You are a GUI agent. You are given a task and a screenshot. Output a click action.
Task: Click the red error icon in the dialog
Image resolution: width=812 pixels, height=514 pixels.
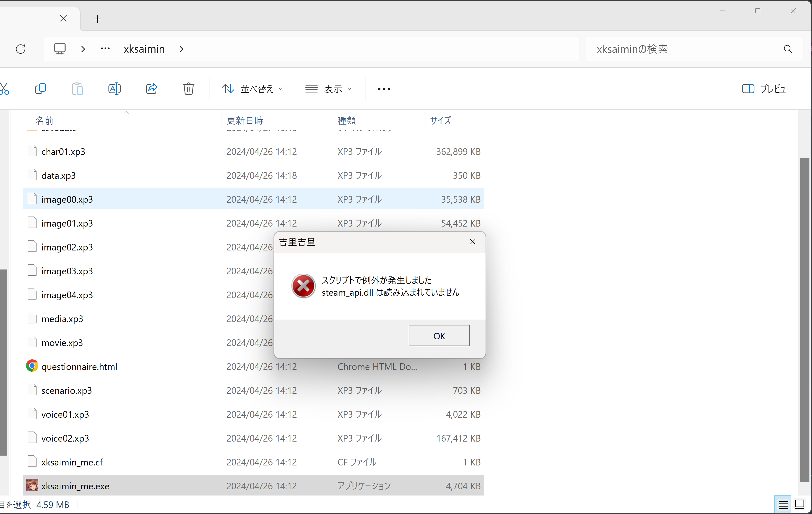303,286
